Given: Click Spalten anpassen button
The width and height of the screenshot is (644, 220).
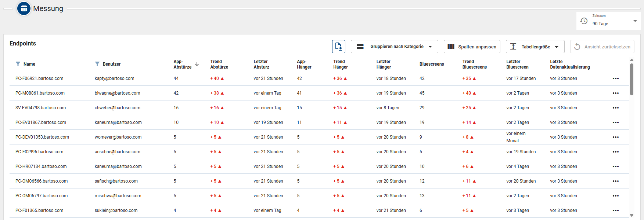Looking at the screenshot, I should pyautogui.click(x=472, y=47).
